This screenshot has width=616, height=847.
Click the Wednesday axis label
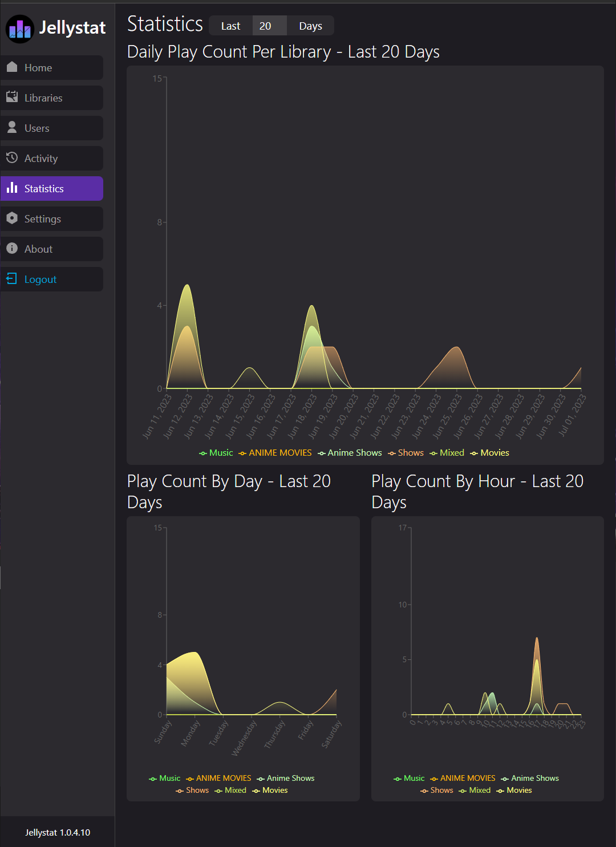pos(244,738)
